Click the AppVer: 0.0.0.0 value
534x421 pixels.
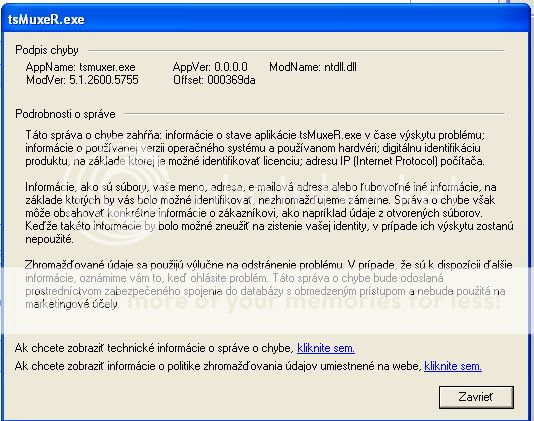tap(210, 67)
